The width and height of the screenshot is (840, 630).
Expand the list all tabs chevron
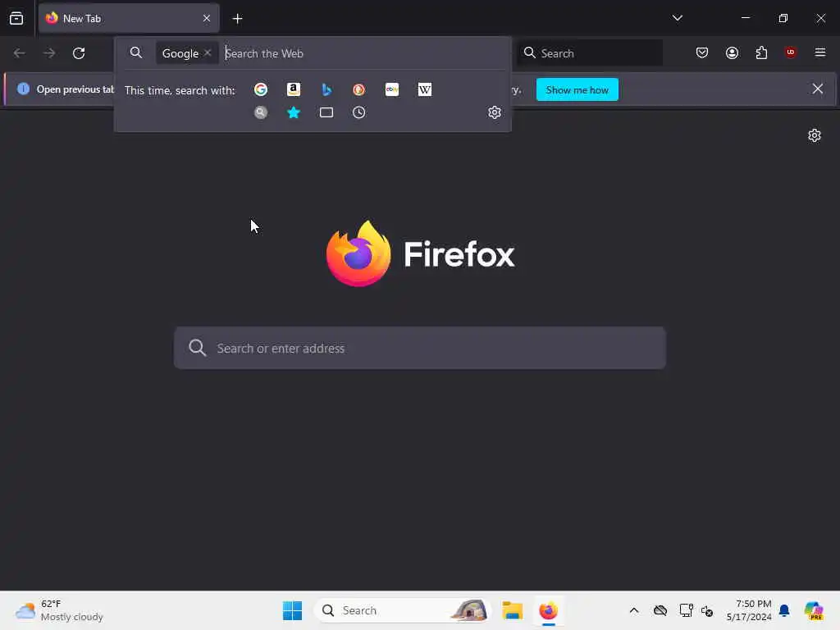[677, 18]
